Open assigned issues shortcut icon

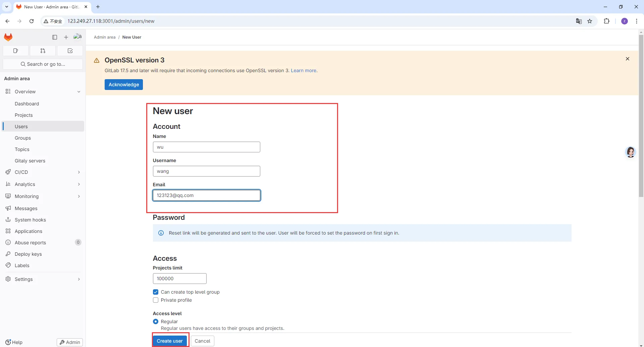point(15,51)
